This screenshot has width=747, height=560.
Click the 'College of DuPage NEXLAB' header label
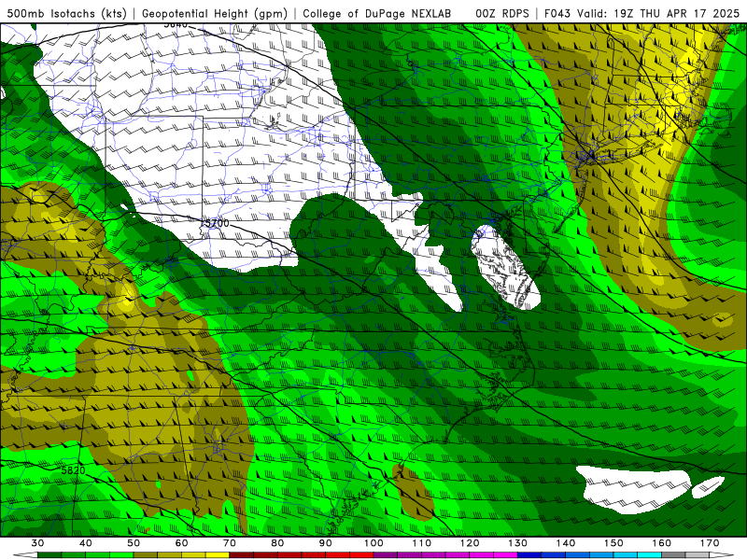click(x=376, y=13)
